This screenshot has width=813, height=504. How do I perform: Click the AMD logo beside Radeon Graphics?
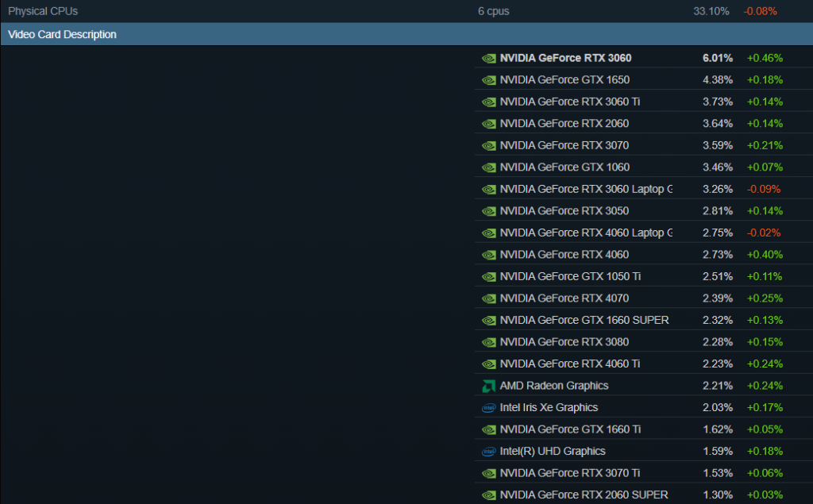pos(488,387)
